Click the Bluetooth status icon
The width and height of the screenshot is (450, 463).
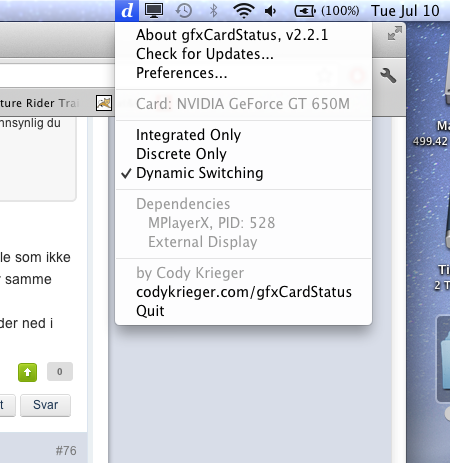pos(213,11)
